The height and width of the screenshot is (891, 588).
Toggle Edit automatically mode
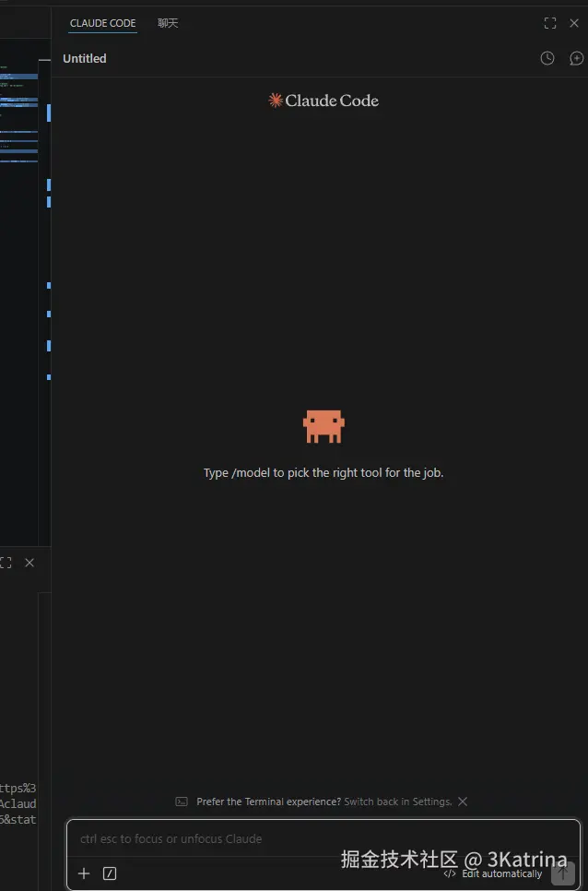(493, 874)
